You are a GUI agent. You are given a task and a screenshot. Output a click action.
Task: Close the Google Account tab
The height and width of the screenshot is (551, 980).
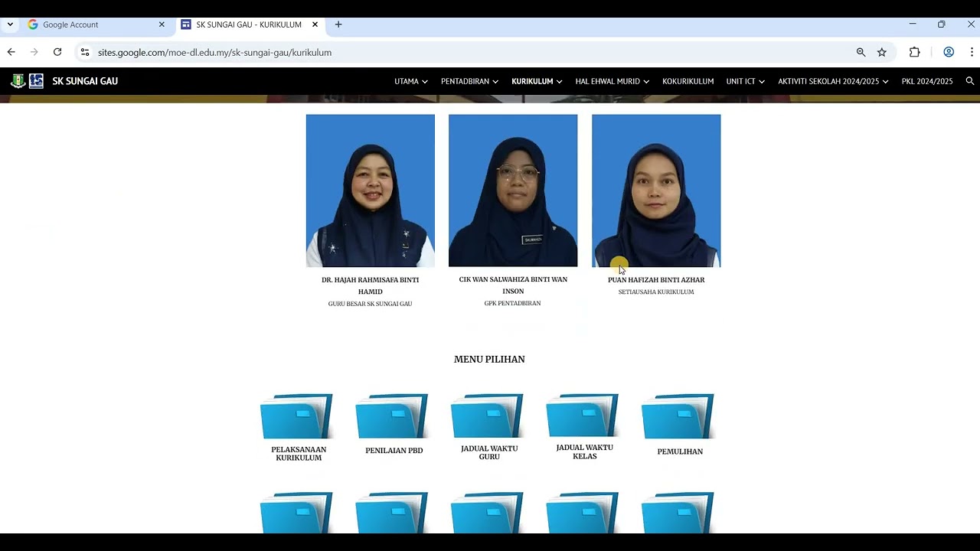[x=162, y=24]
